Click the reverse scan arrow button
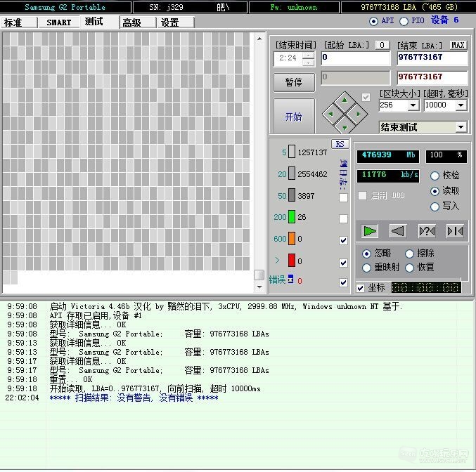Image resolution: width=476 pixels, height=472 pixels. pos(397,231)
